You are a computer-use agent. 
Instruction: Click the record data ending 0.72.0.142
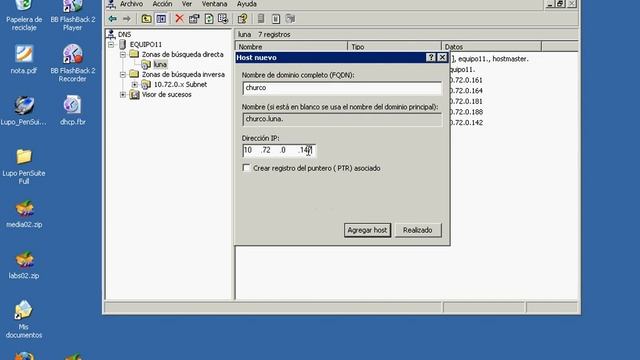pyautogui.click(x=466, y=122)
